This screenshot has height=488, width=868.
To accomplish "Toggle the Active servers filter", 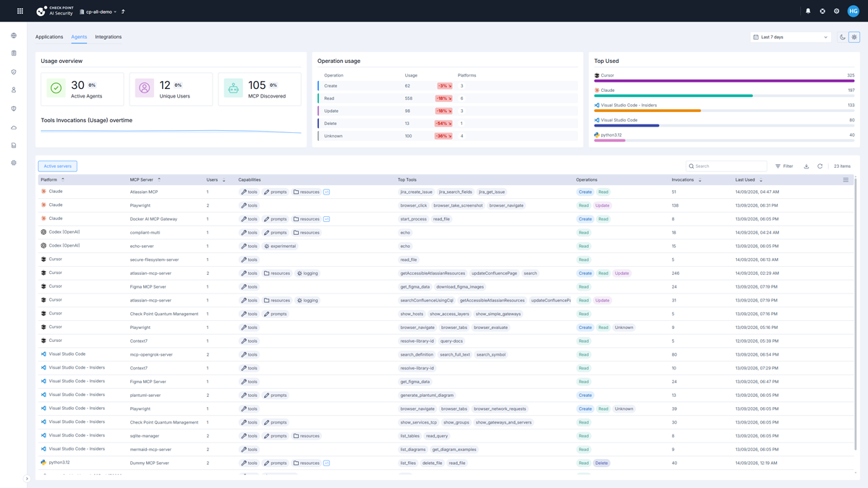I will coord(58,166).
